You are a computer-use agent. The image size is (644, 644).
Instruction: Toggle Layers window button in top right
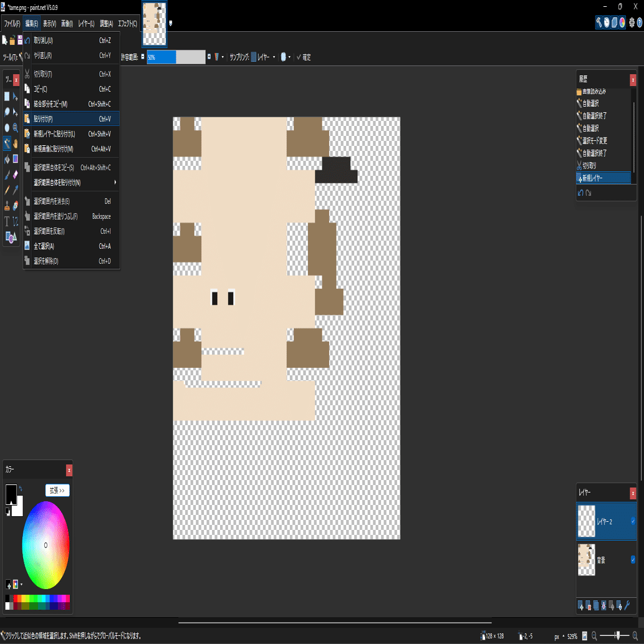point(615,22)
